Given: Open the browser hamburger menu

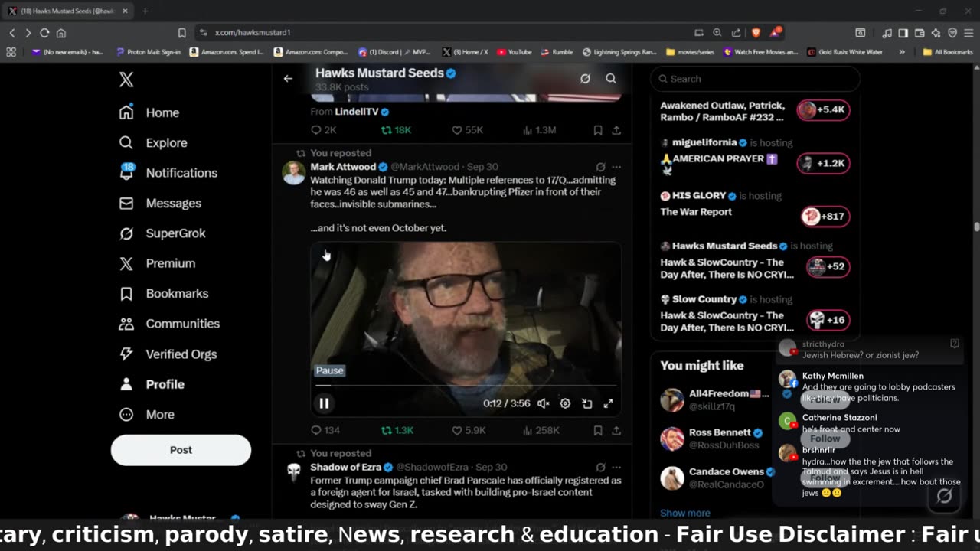Looking at the screenshot, I should tap(969, 33).
